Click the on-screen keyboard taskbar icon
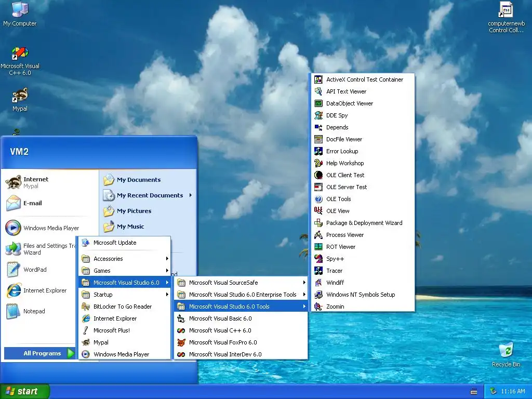The image size is (532, 399). click(x=474, y=392)
